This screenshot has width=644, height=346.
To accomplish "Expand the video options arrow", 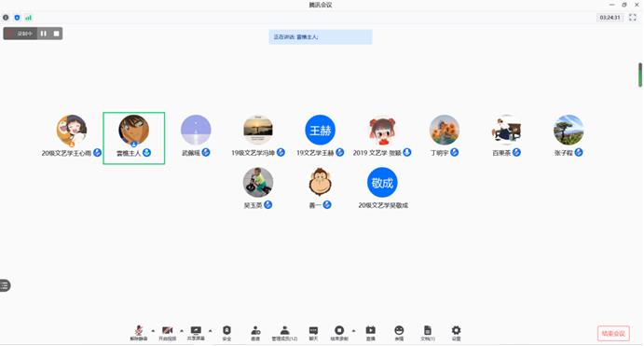I will pyautogui.click(x=182, y=330).
